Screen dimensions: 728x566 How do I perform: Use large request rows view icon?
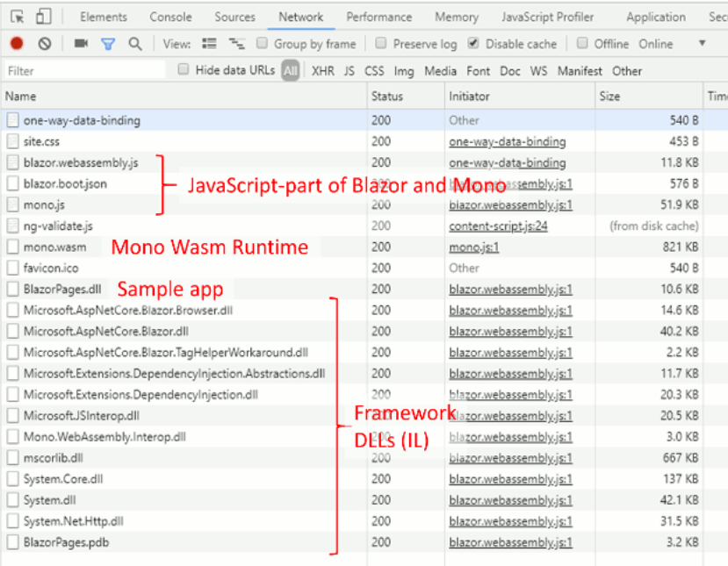[209, 44]
